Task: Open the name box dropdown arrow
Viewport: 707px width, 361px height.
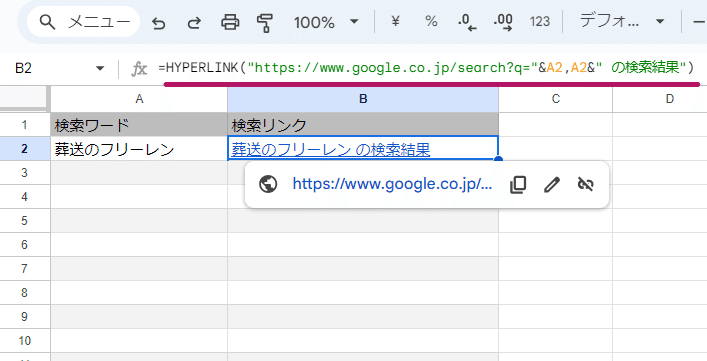Action: pyautogui.click(x=100, y=69)
